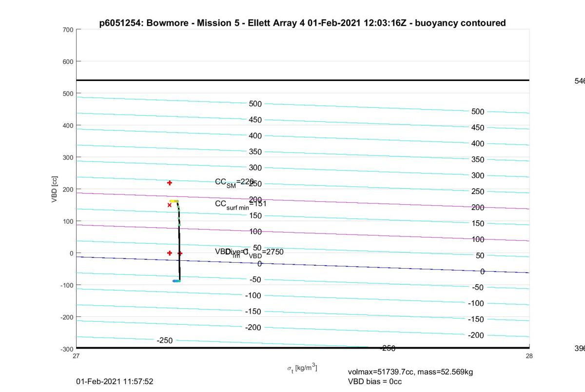Click the y-axis tick label 700
The height and width of the screenshot is (392, 585).
[68, 30]
